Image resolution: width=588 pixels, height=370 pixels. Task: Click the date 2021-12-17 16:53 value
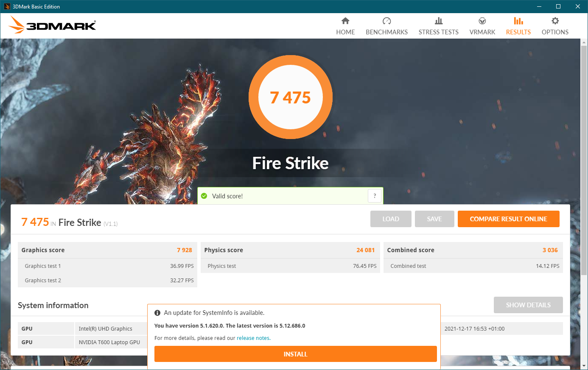[475, 329]
